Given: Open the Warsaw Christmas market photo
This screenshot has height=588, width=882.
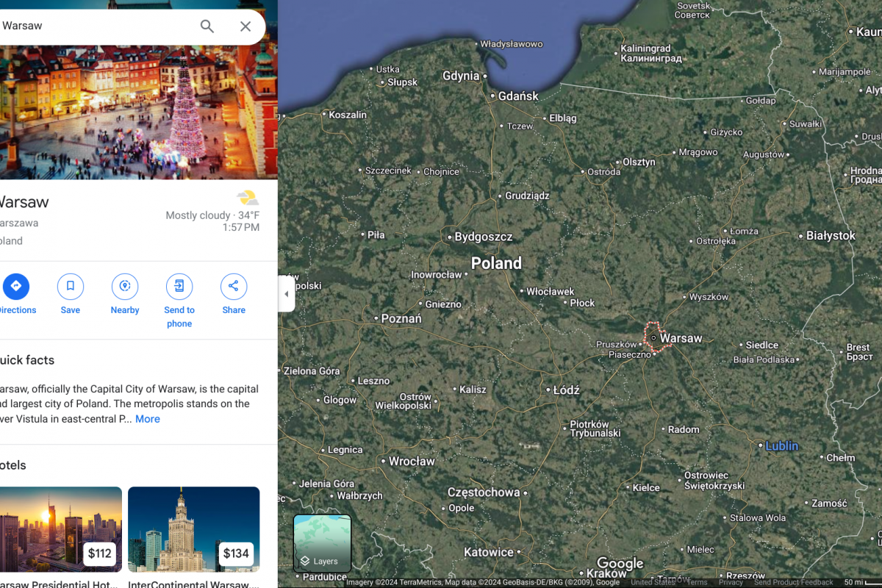Looking at the screenshot, I should click(132, 110).
